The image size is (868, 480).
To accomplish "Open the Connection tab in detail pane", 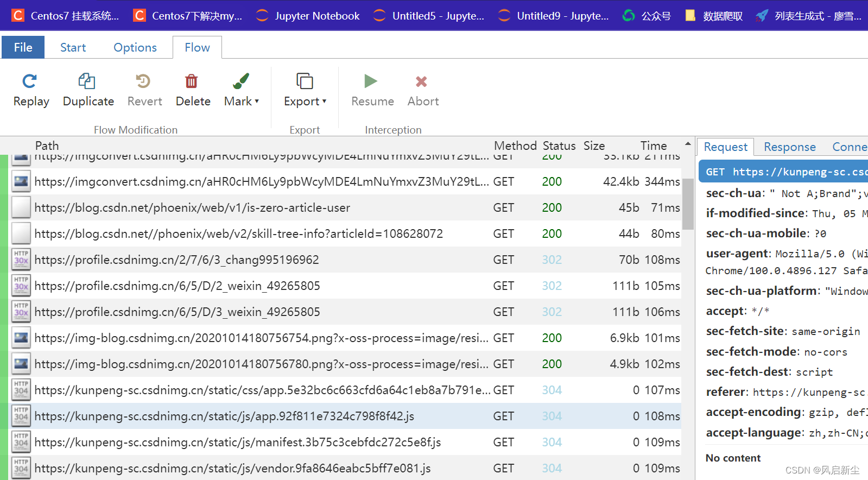I will point(850,147).
